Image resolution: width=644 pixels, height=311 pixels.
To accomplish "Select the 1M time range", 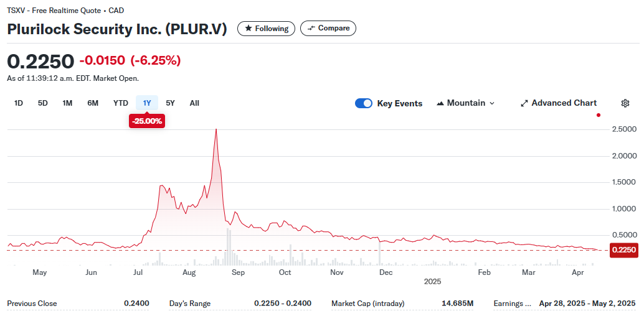I will click(x=67, y=103).
